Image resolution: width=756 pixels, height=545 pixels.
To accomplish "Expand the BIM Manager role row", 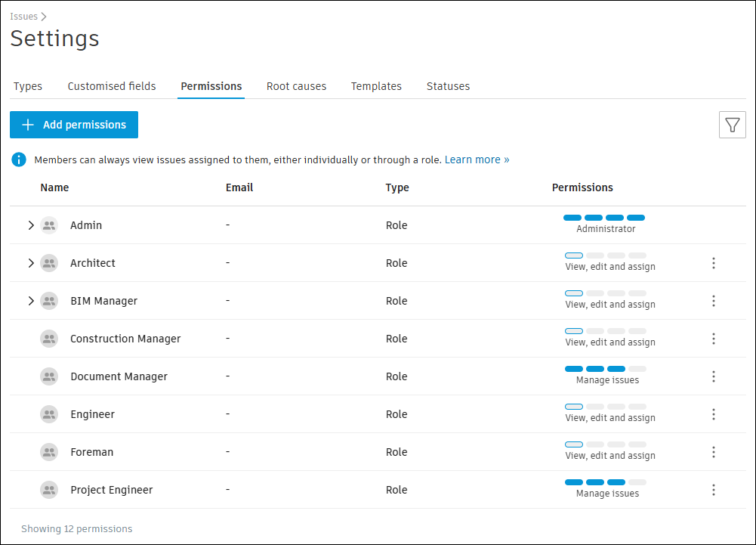I will point(31,301).
